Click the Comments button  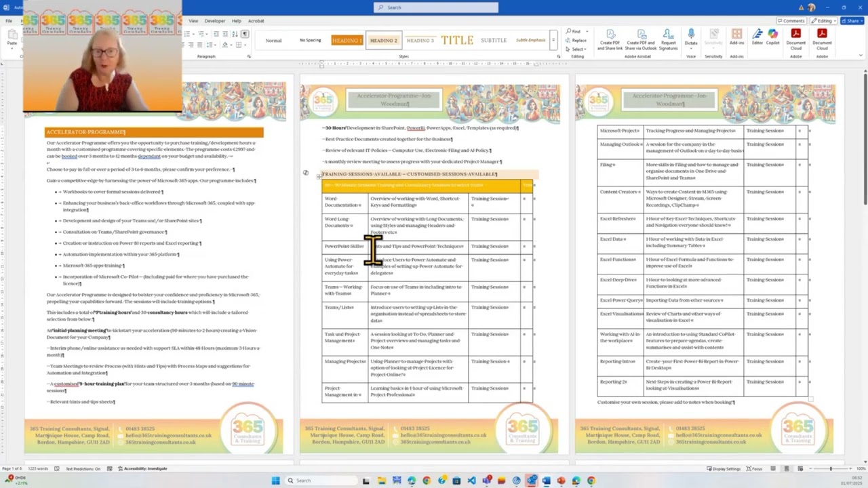click(x=791, y=21)
